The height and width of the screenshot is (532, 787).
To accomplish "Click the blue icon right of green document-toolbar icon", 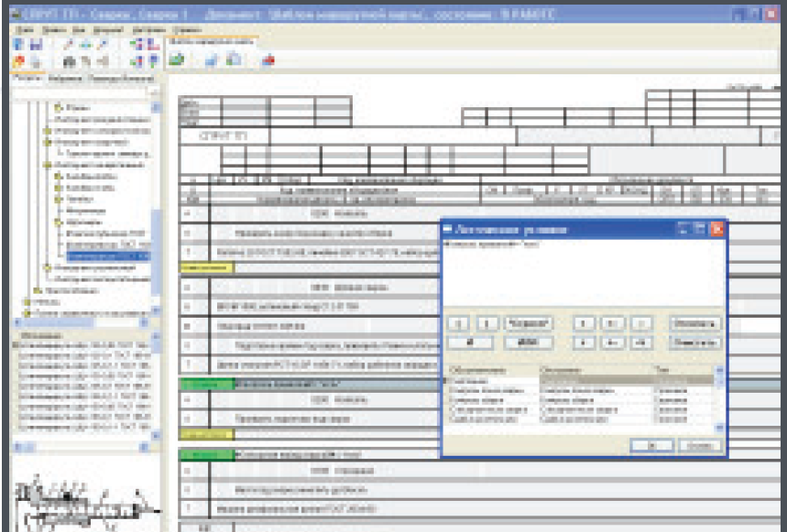I will (x=212, y=60).
